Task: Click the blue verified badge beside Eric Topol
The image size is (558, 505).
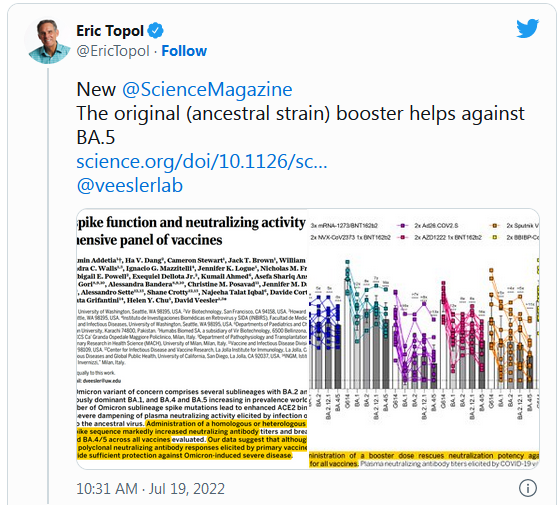Action: pyautogui.click(x=156, y=31)
